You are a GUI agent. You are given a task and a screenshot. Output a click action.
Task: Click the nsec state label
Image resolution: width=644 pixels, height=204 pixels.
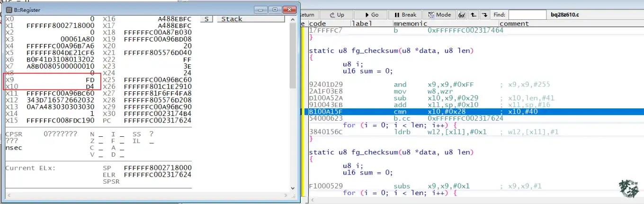click(x=14, y=148)
